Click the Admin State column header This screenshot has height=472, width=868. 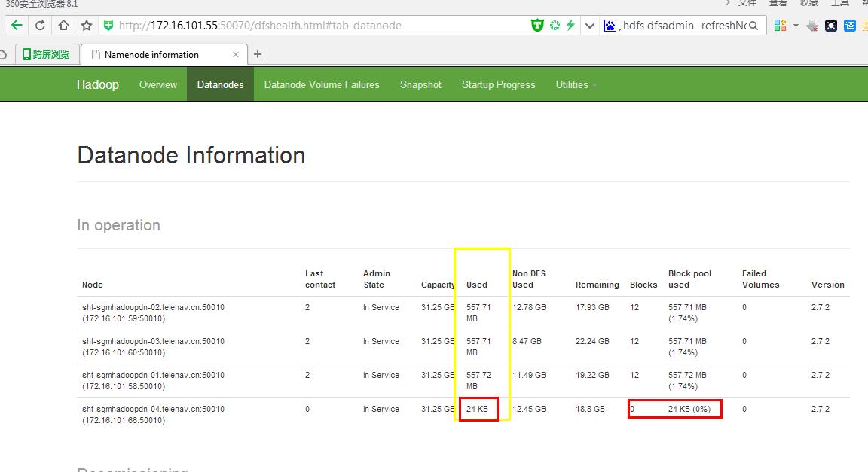pyautogui.click(x=377, y=279)
